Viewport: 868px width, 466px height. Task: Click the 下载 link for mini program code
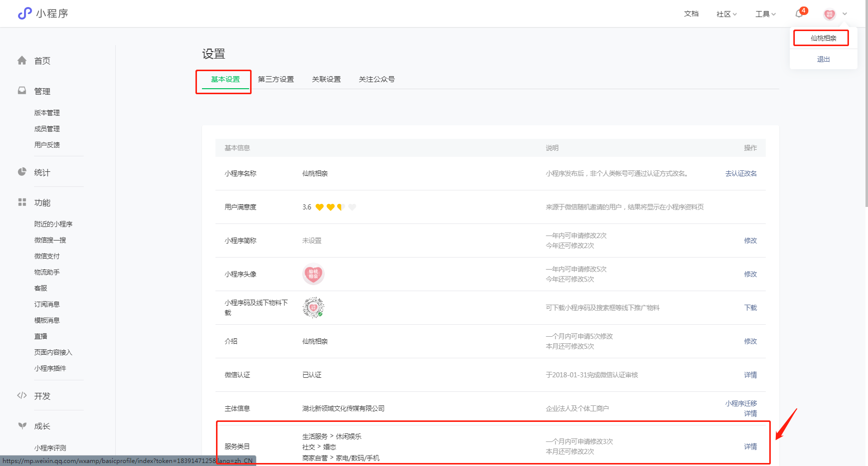[750, 308]
